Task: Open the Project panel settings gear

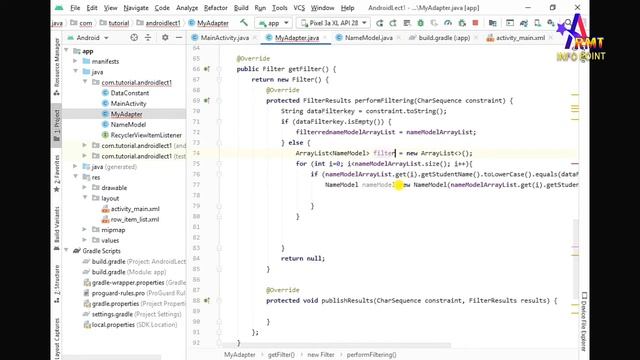Action: click(165, 38)
